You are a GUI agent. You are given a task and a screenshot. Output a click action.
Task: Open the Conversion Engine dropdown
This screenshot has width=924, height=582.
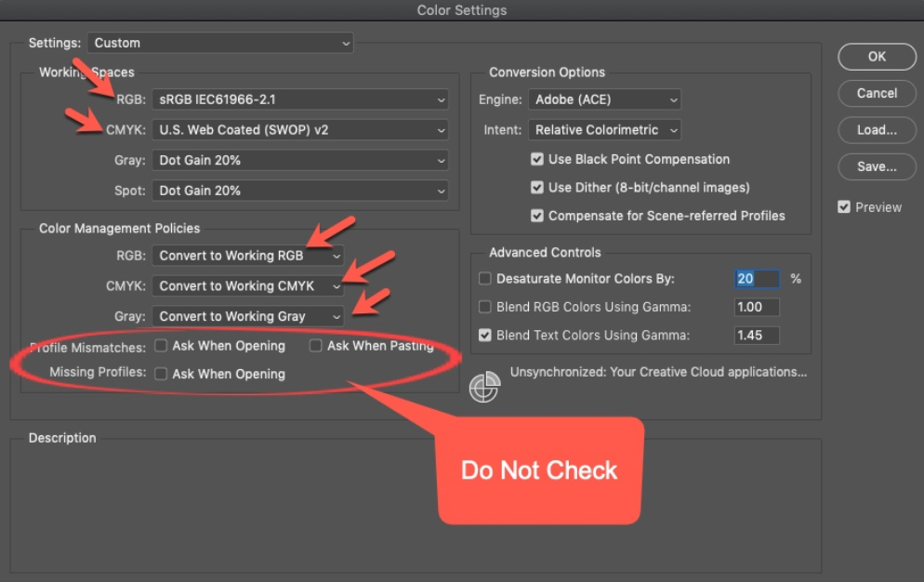[604, 99]
